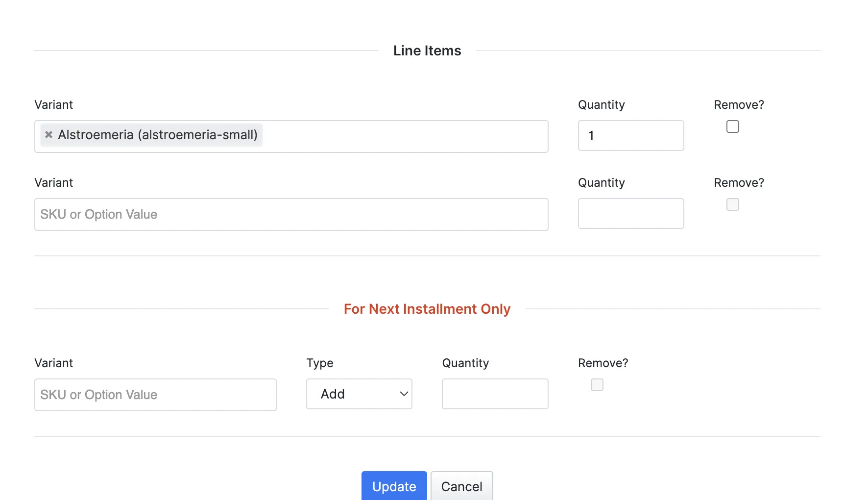Click the Update button
This screenshot has height=500, width=868.
coord(394,486)
